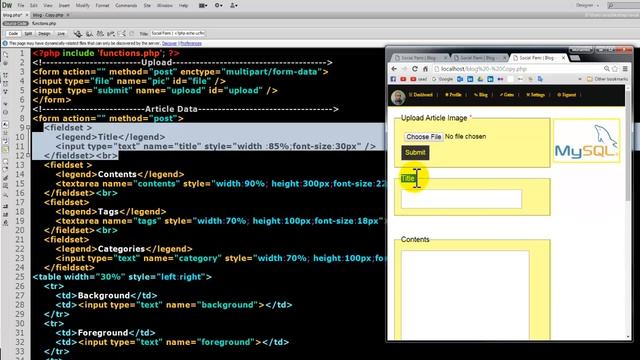Open the Help menu

tap(184, 5)
